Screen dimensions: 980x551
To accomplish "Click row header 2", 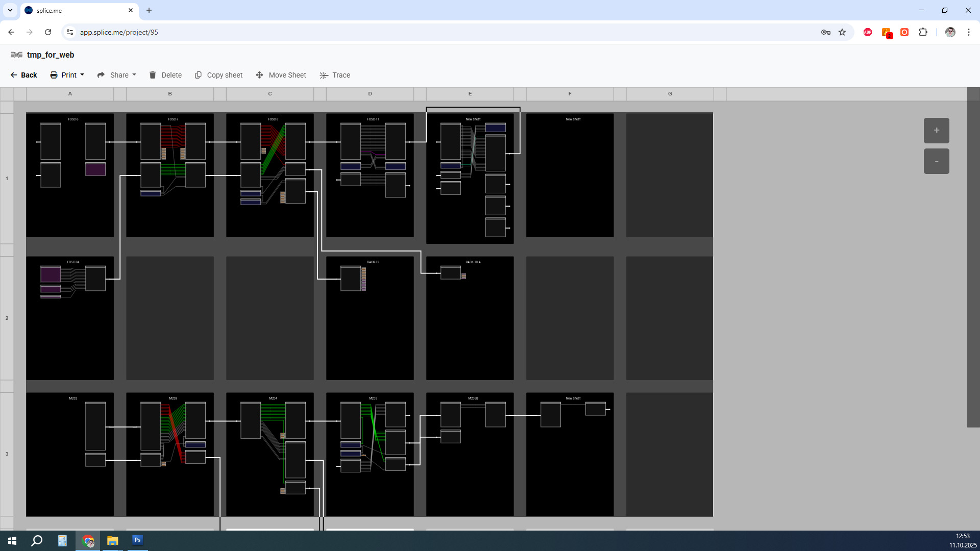I will click(7, 318).
